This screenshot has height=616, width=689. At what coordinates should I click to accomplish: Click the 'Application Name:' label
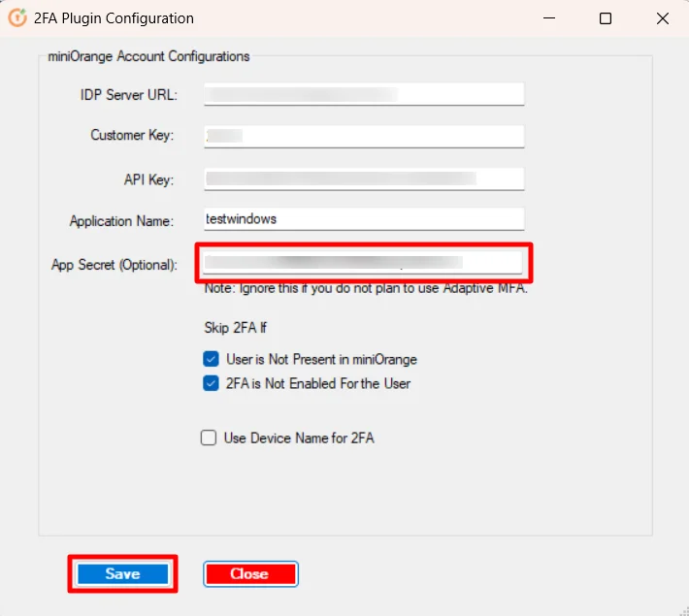(121, 221)
